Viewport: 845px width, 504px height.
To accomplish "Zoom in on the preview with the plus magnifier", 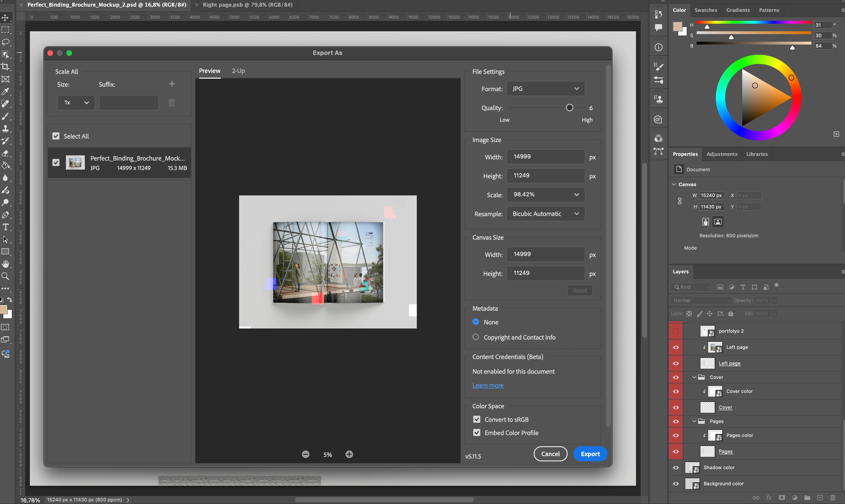I will [x=349, y=454].
